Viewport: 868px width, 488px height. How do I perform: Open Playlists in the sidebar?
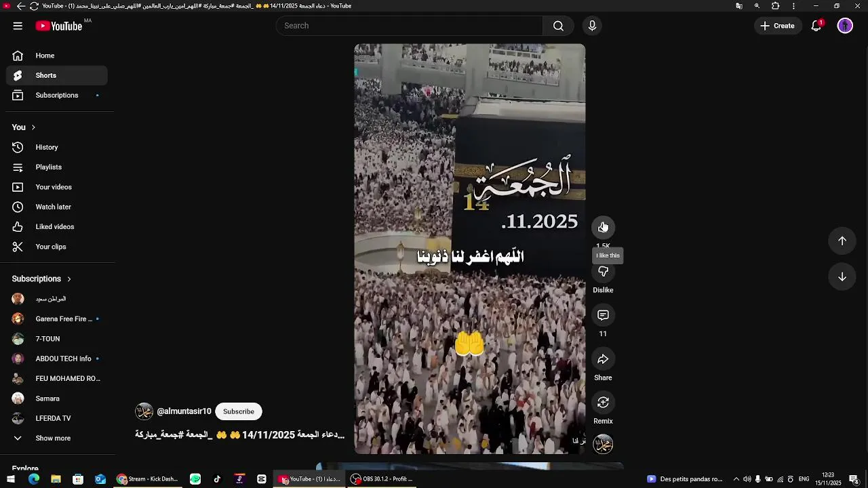pyautogui.click(x=57, y=167)
